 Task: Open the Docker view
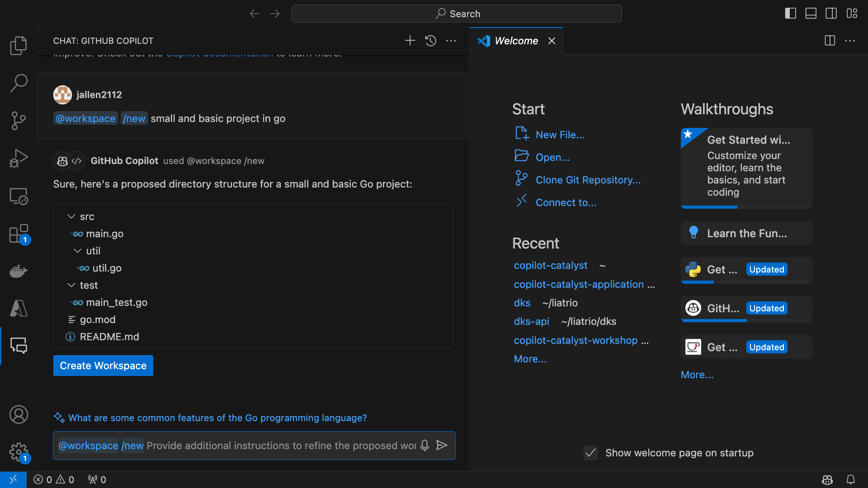(19, 271)
